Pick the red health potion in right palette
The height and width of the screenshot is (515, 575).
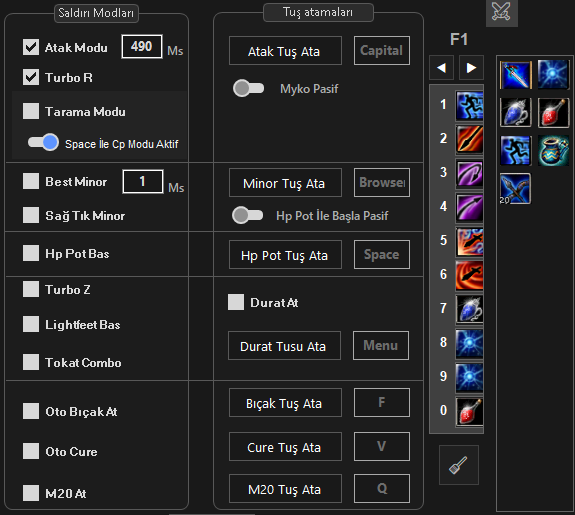(x=553, y=113)
